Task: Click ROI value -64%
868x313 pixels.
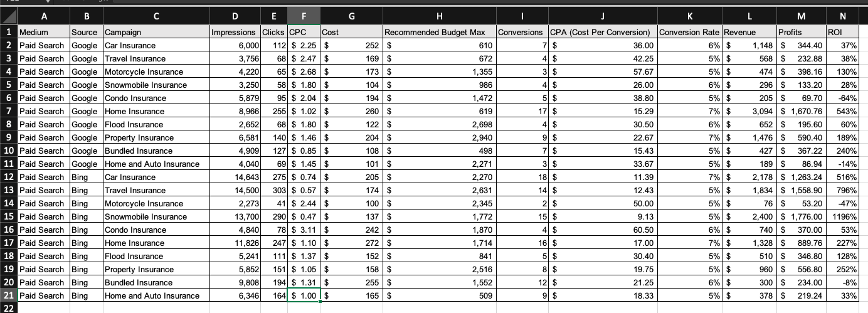Action: (843, 98)
